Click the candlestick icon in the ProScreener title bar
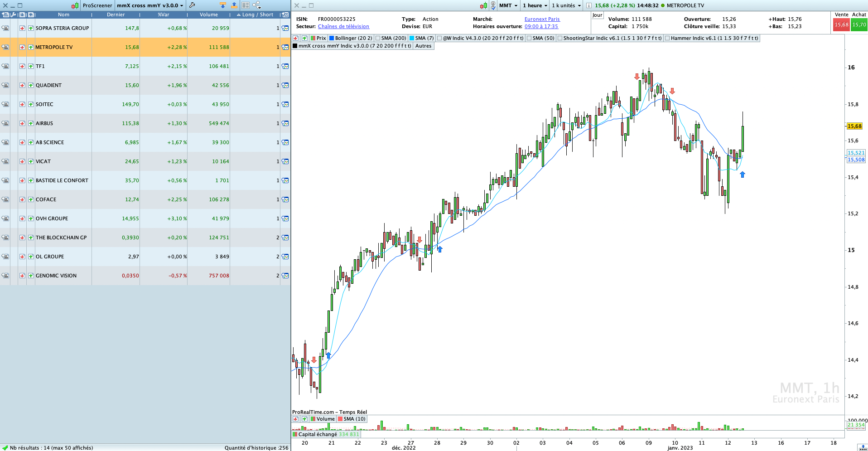This screenshot has width=868, height=451. 75,5
